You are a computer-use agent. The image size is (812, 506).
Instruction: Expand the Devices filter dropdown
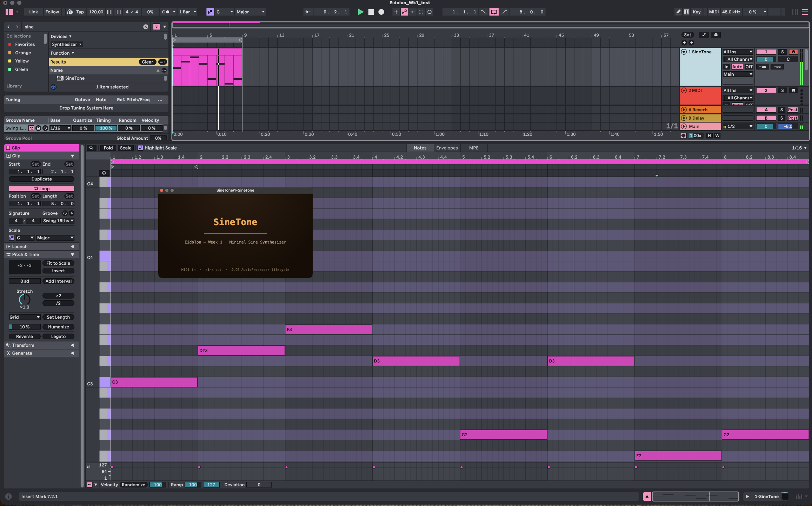(x=61, y=36)
